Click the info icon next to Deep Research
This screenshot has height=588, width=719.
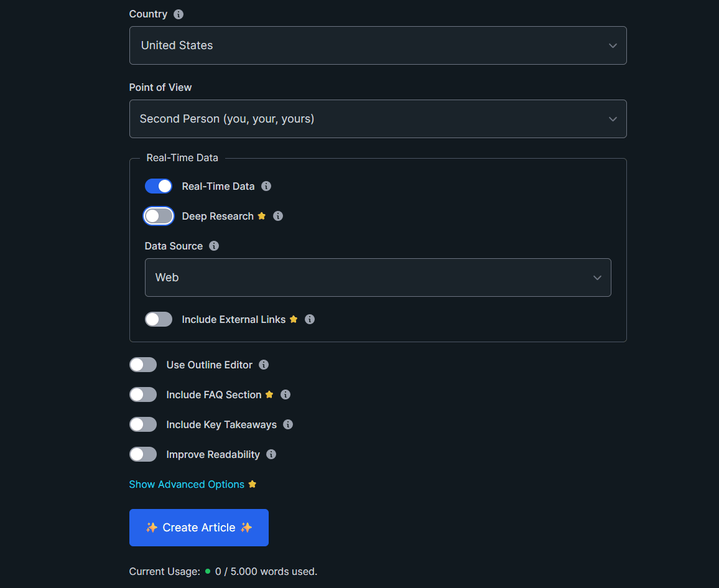(x=278, y=216)
